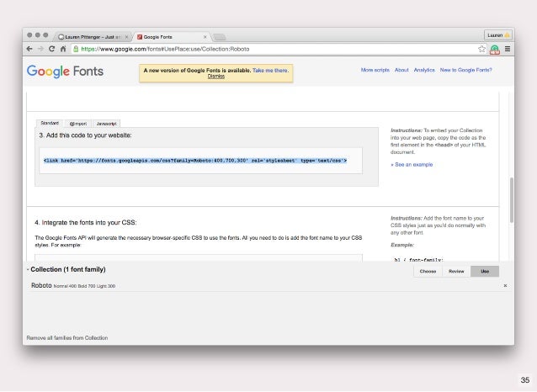The height and width of the screenshot is (392, 537).
Task: Click the highlighted link href code snippet
Action: tap(195, 161)
